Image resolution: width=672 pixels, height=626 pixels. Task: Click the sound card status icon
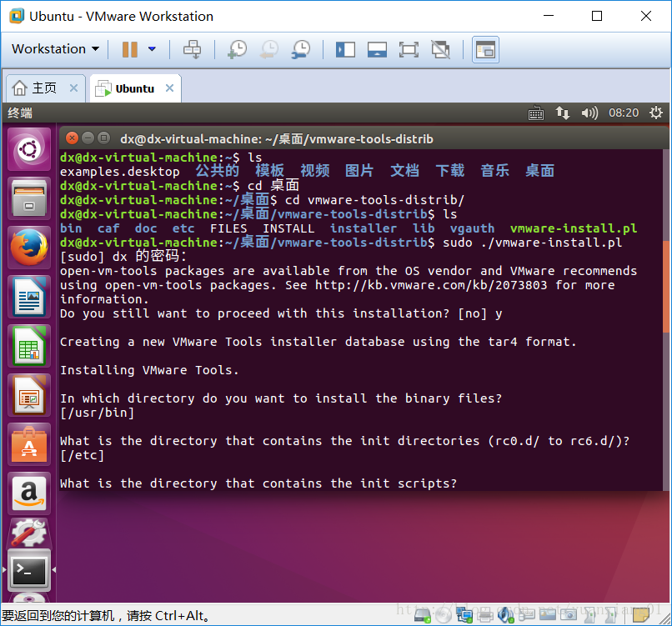click(x=506, y=615)
